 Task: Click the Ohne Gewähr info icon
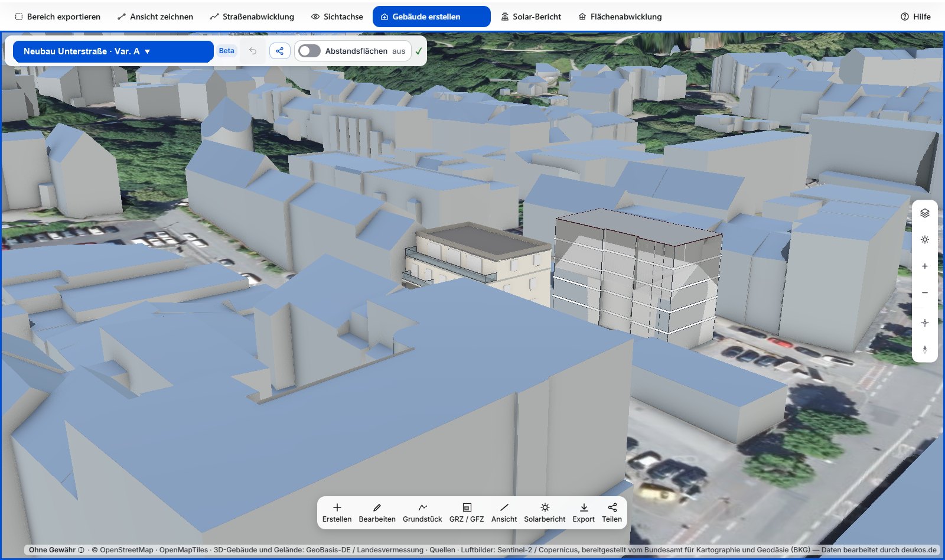pos(81,550)
